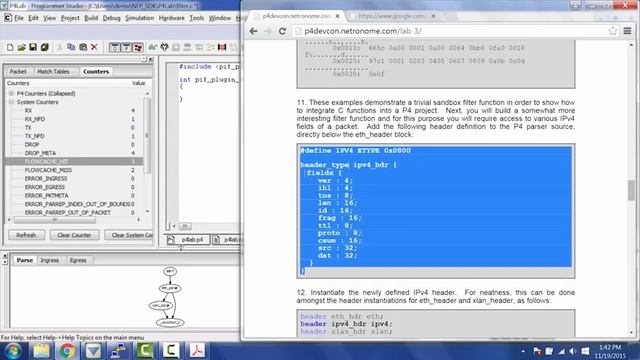Click the counters list horizontal scrollbar

tap(55, 220)
